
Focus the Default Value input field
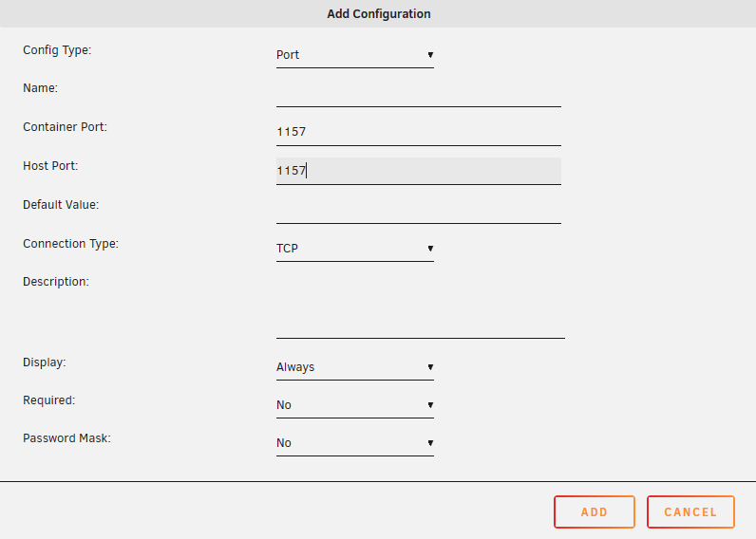click(418, 210)
